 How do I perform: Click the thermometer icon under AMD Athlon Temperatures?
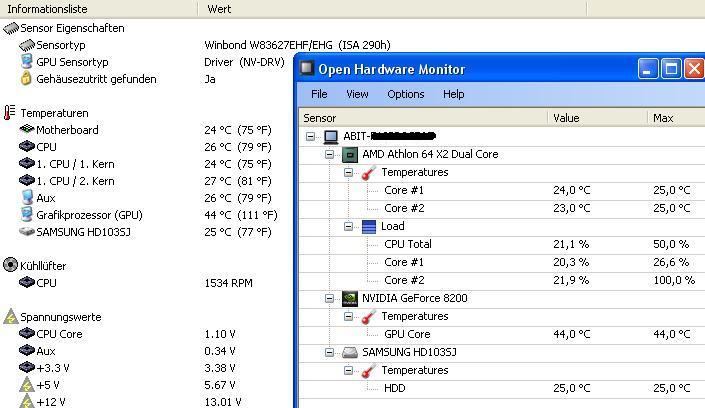[369, 173]
